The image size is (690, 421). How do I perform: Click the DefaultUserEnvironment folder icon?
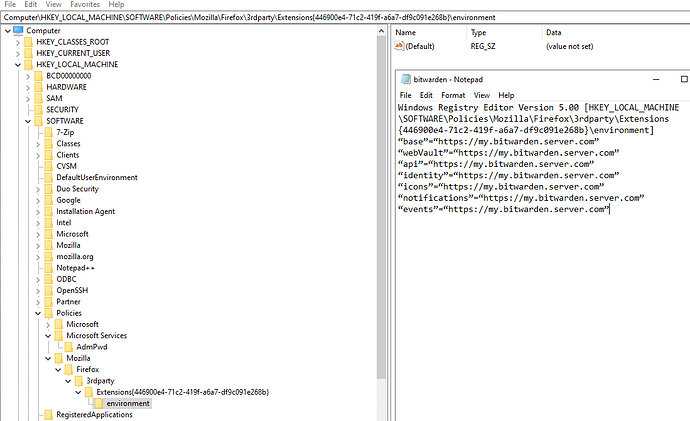[49, 178]
